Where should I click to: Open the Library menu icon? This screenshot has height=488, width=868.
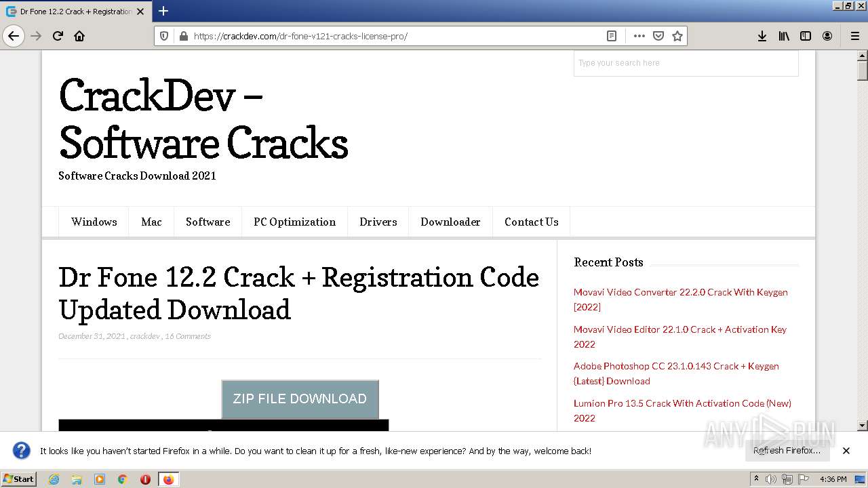coord(784,36)
